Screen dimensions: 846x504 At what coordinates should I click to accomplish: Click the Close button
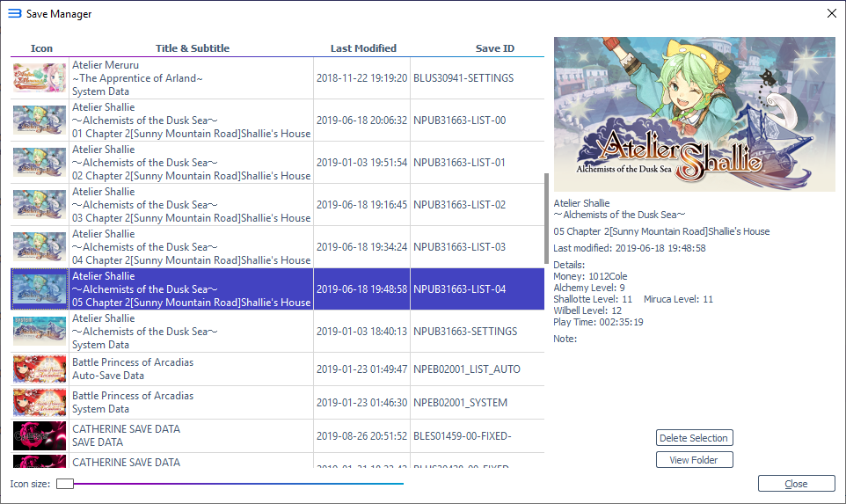[797, 484]
